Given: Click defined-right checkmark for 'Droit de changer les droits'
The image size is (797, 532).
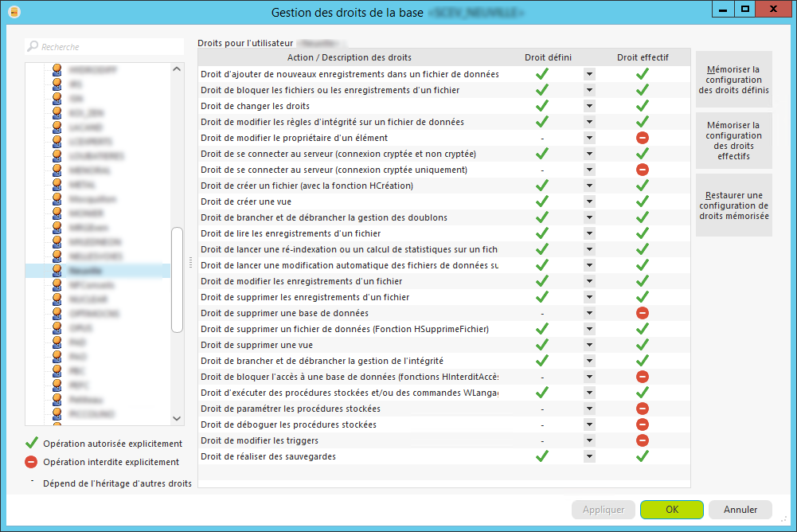Looking at the screenshot, I should point(542,106).
